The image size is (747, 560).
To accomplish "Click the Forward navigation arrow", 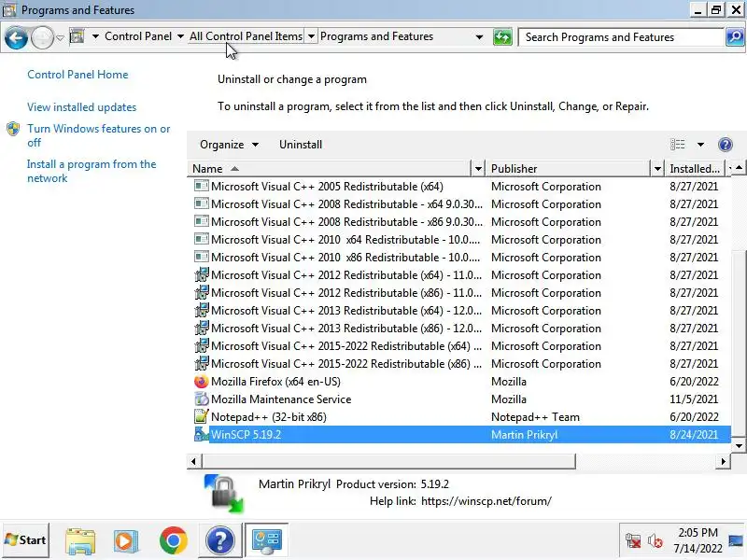I will point(42,37).
